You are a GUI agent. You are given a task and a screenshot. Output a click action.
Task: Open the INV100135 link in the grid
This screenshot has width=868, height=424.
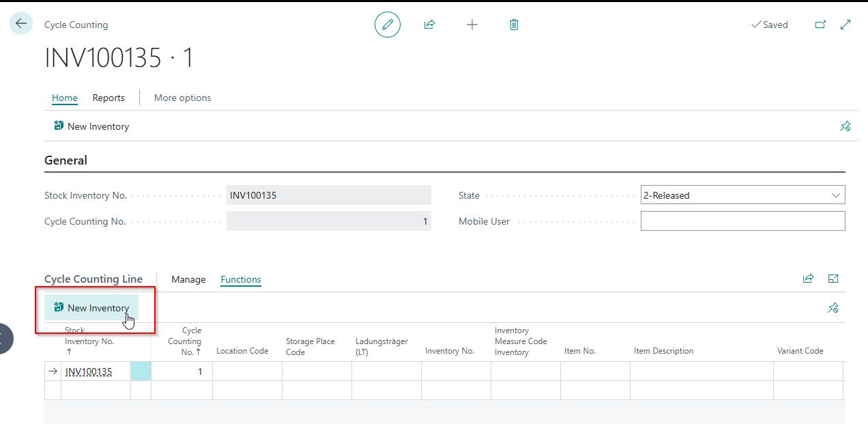tap(89, 371)
